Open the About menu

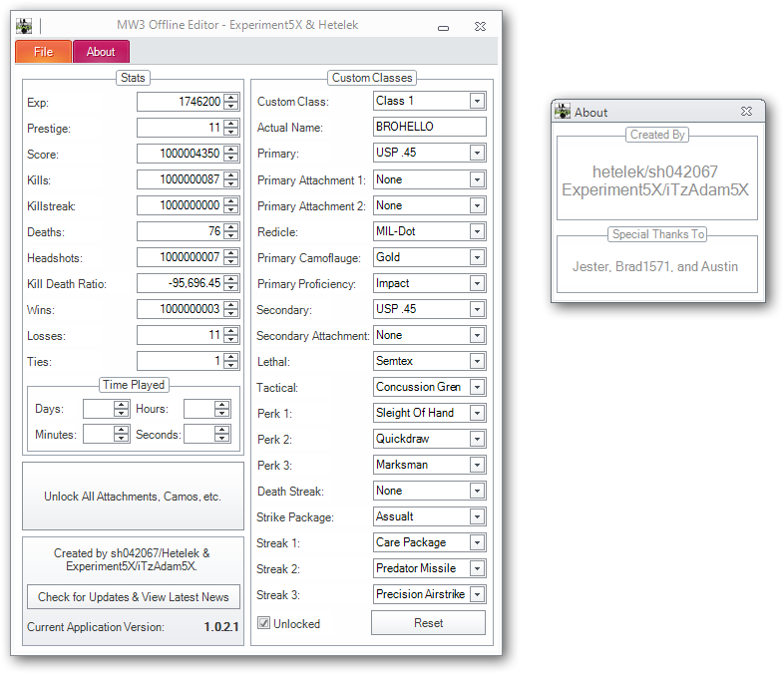101,52
